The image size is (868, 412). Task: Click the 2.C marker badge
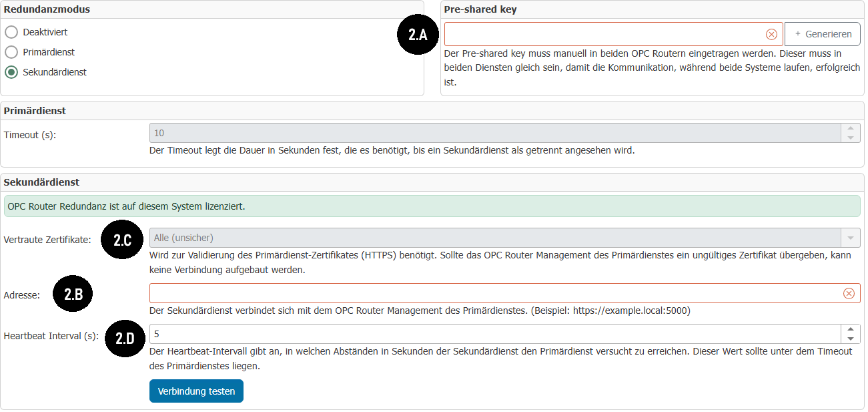pyautogui.click(x=121, y=240)
